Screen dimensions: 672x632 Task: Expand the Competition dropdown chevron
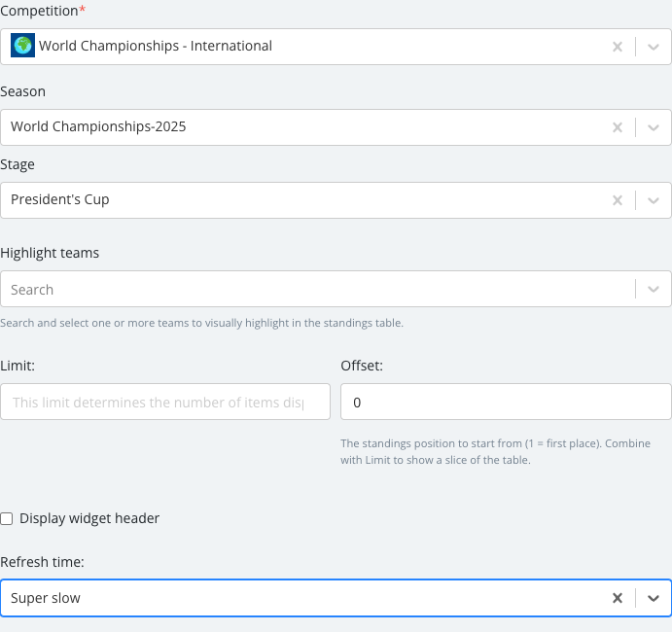click(654, 47)
